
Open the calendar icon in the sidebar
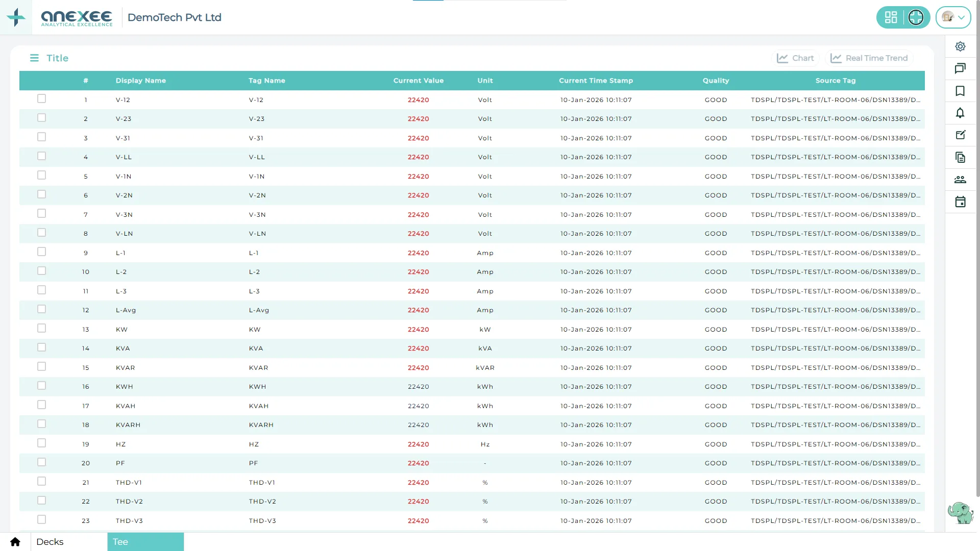pyautogui.click(x=961, y=202)
